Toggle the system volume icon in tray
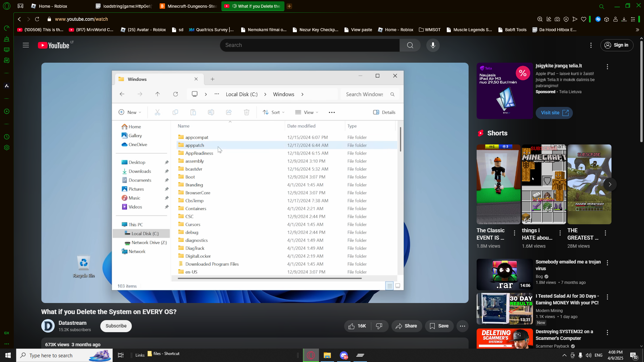 click(x=588, y=355)
